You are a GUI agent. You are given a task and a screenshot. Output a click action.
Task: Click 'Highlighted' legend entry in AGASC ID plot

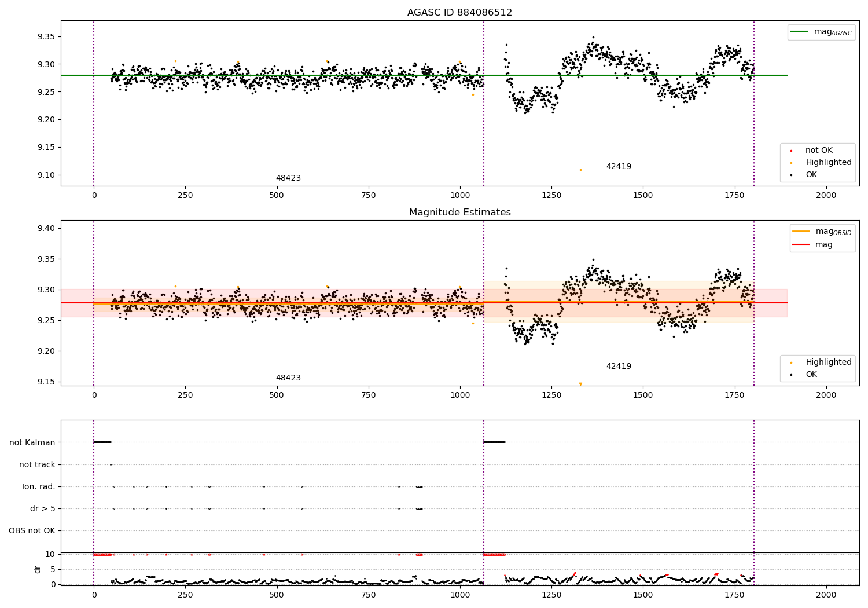828,163
